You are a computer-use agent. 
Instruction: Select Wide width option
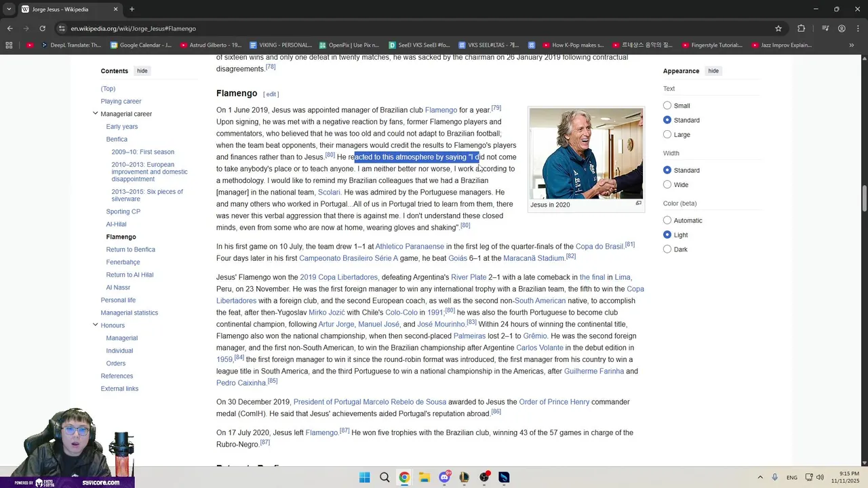[667, 184]
